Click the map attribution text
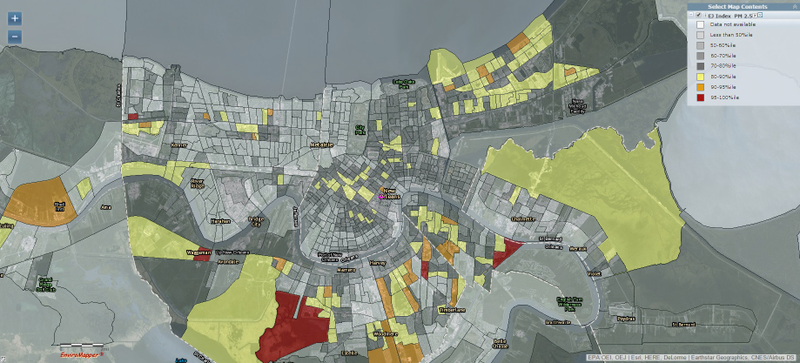The height and width of the screenshot is (363, 800). [x=691, y=358]
